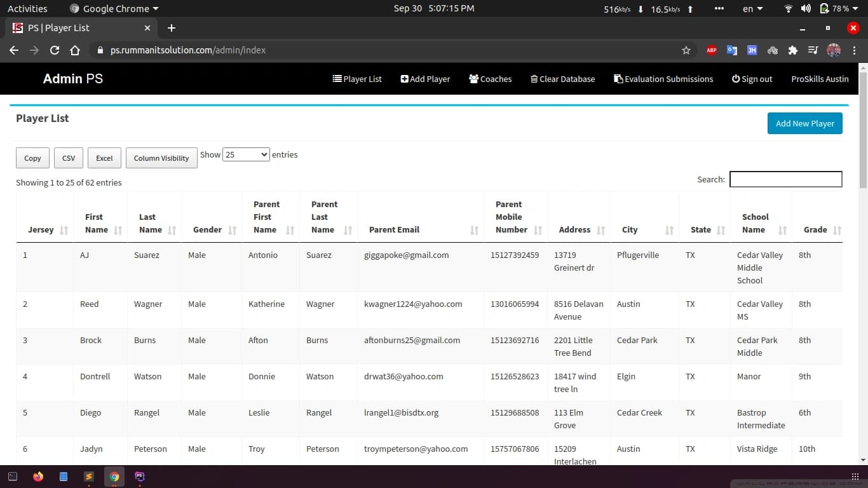Screen dimensions: 868x488
Task: Open Google Chrome app menu in top bar
Action: [114, 8]
